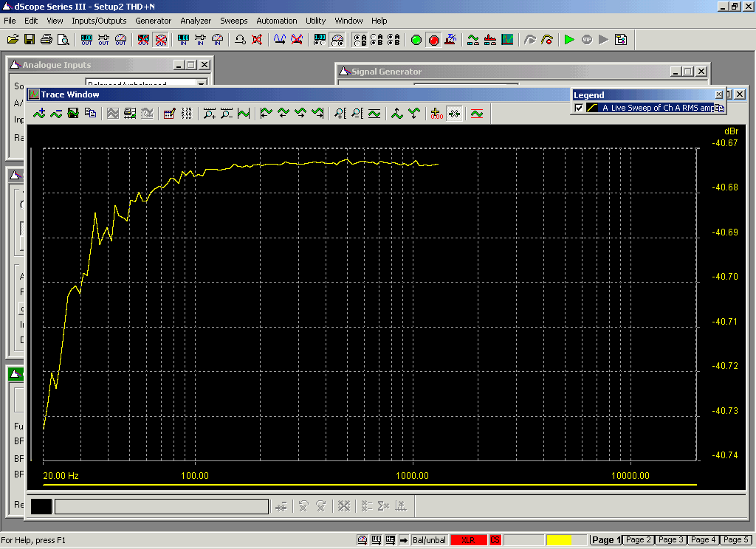Click the red-lined limit trace icon
756x549 pixels.
[x=477, y=114]
